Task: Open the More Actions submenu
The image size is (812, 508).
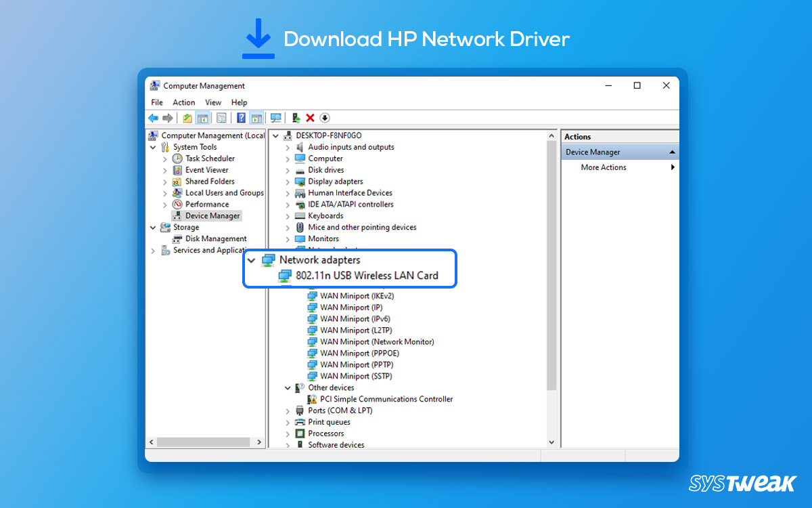Action: pyautogui.click(x=604, y=167)
